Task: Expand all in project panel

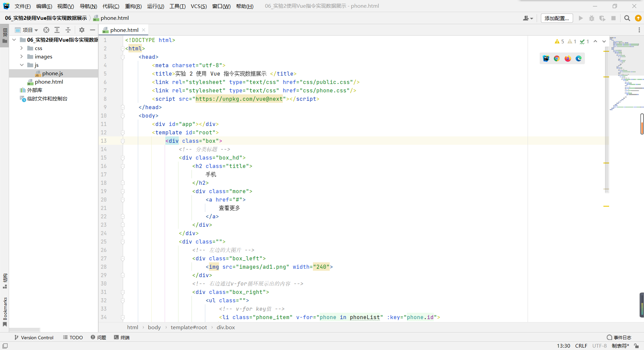Action: point(57,30)
